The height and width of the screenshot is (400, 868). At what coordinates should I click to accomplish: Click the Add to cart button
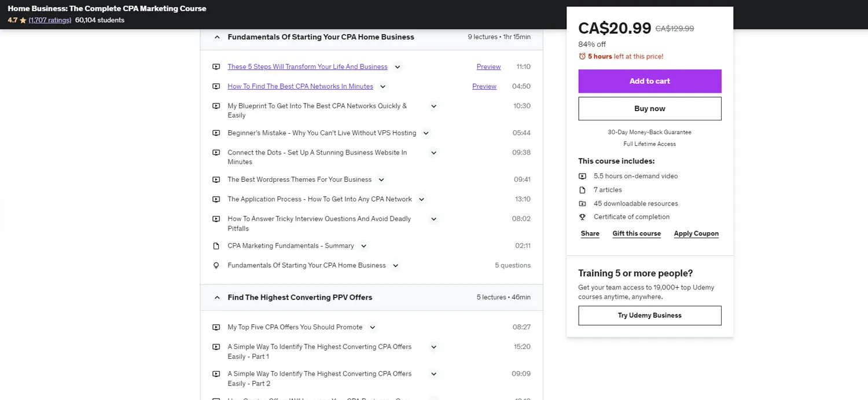[x=649, y=81]
